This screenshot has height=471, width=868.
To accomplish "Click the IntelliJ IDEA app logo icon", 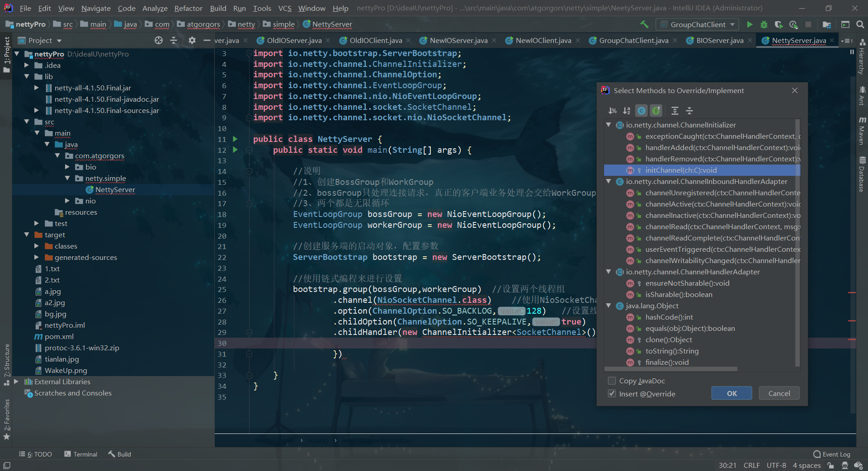I will 8,8.
